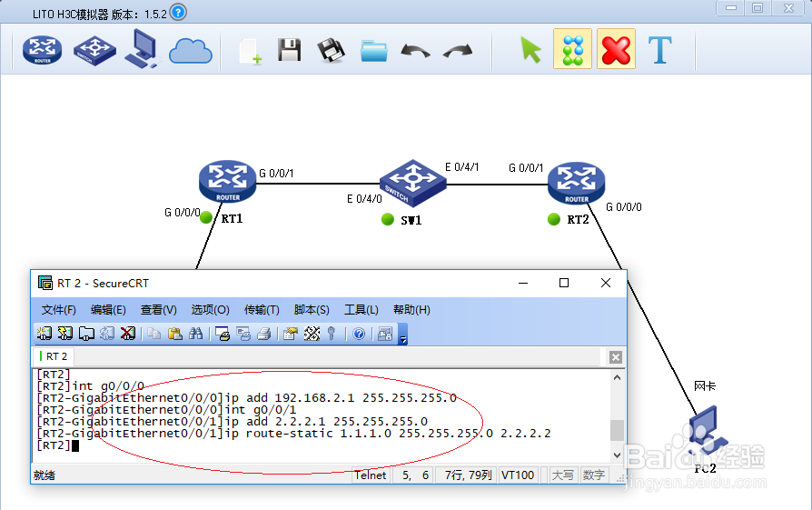
Task: Add a router device from toolbar
Action: click(x=42, y=50)
